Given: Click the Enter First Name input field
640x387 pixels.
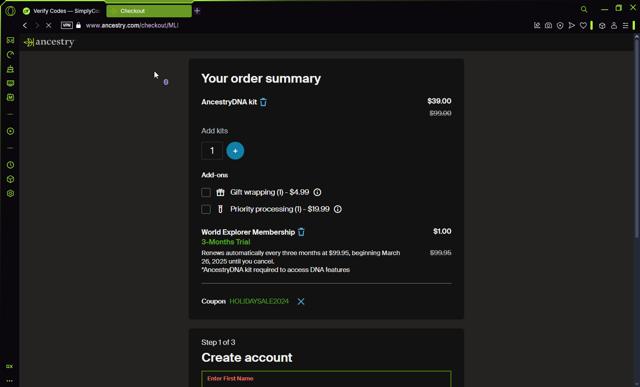Looking at the screenshot, I should pyautogui.click(x=326, y=379).
